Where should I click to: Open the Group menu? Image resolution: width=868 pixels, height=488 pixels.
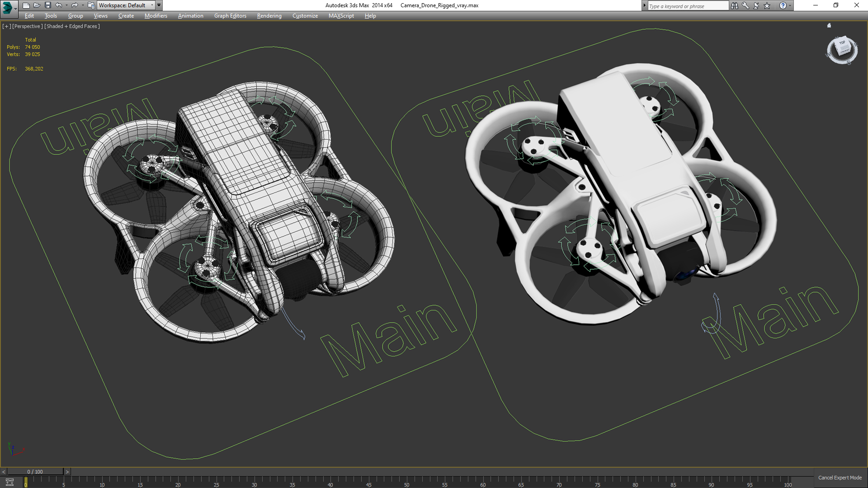click(75, 16)
